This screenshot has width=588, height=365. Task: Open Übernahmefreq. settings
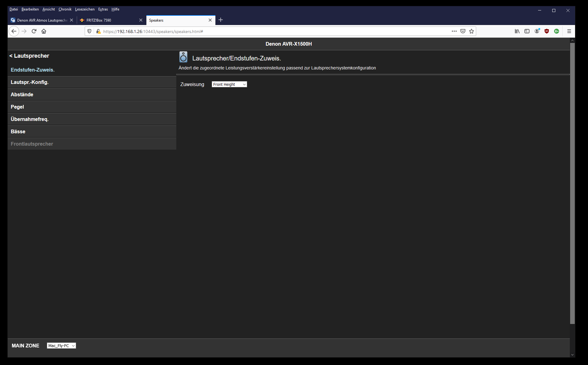(x=92, y=119)
